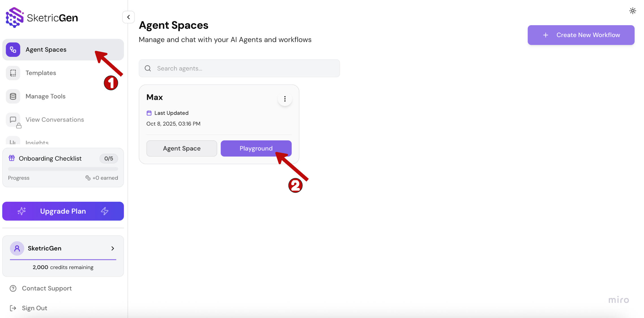The image size is (644, 318).
Task: Collapse the sidebar with the back chevron
Action: [128, 17]
